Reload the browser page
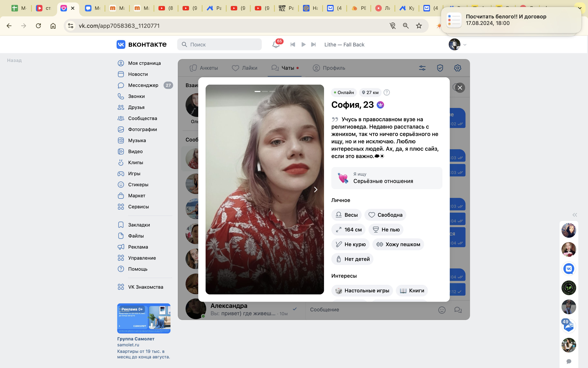Viewport: 588px width, 368px height. tap(38, 26)
